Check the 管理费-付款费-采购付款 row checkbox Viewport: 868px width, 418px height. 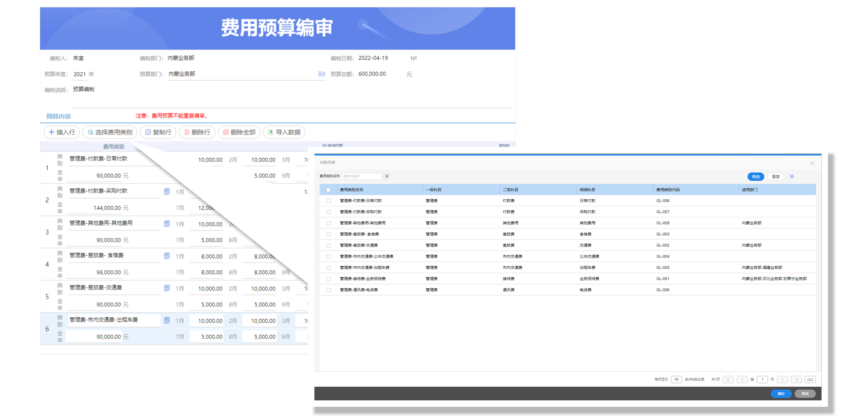[x=328, y=212]
